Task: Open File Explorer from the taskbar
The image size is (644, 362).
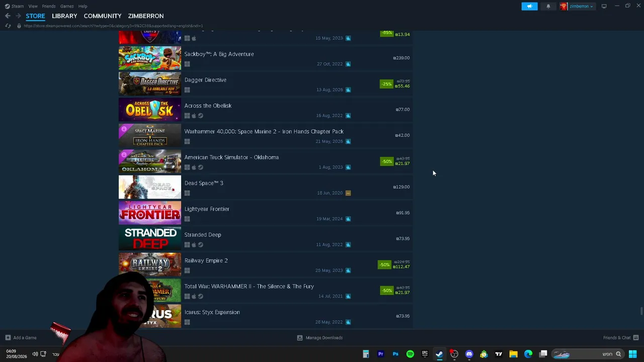Action: 513,354
